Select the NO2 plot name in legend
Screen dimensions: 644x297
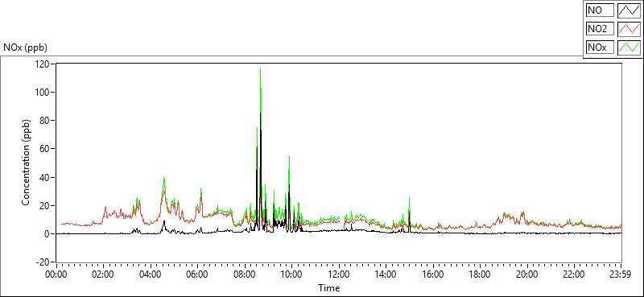[600, 29]
